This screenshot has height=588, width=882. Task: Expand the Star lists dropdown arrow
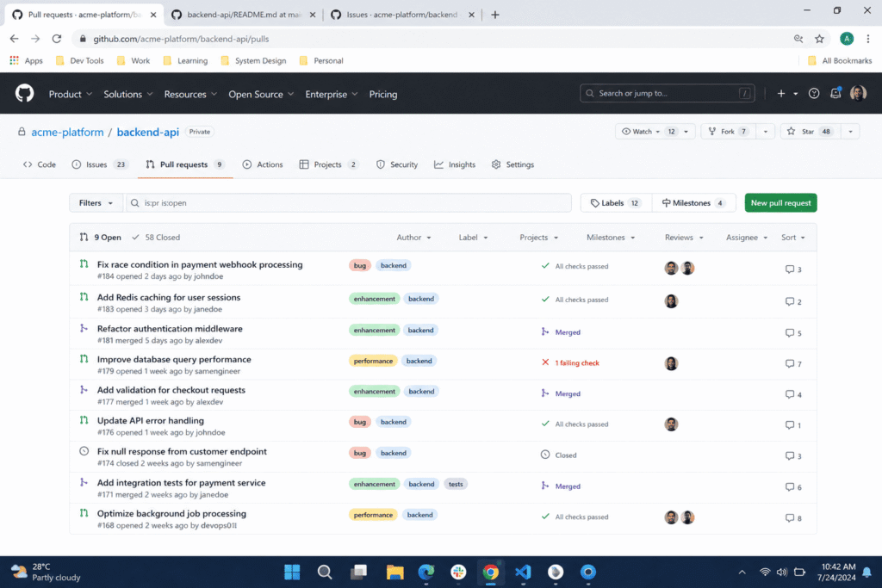850,132
